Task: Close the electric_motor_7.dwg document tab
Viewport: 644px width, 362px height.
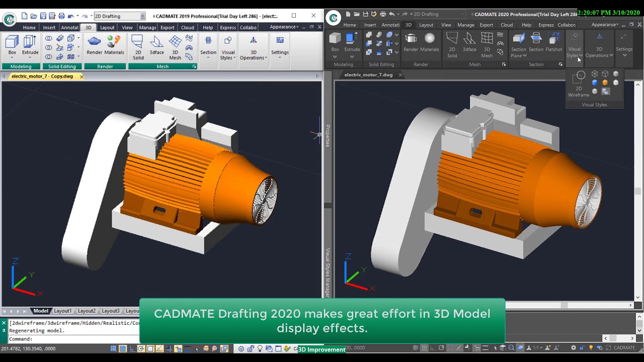Action: click(400, 75)
